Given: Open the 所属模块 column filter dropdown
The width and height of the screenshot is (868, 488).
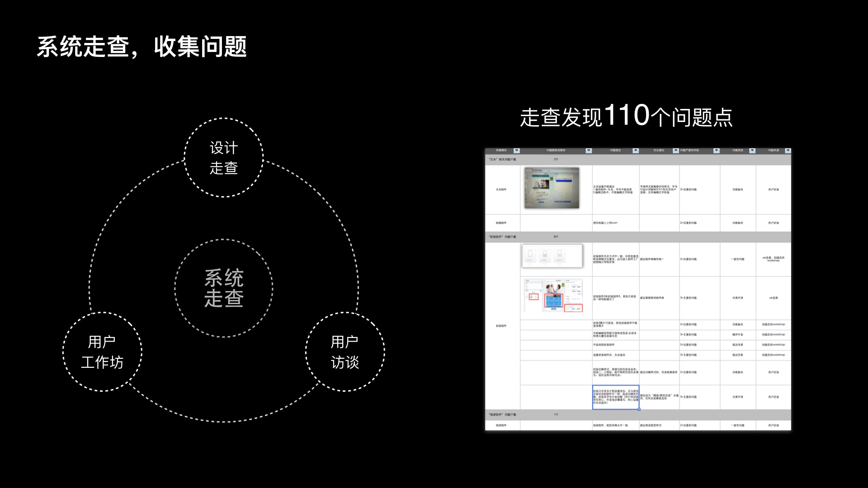Looking at the screenshot, I should (x=517, y=150).
